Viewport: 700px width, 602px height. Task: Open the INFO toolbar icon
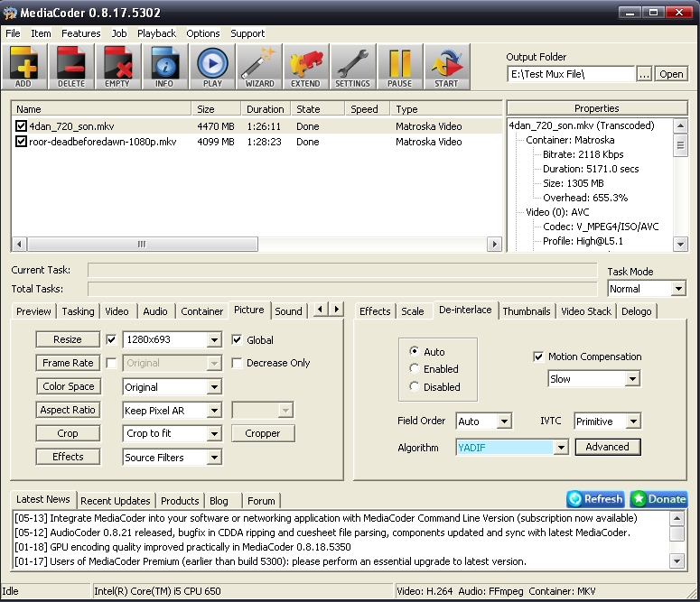tap(164, 67)
